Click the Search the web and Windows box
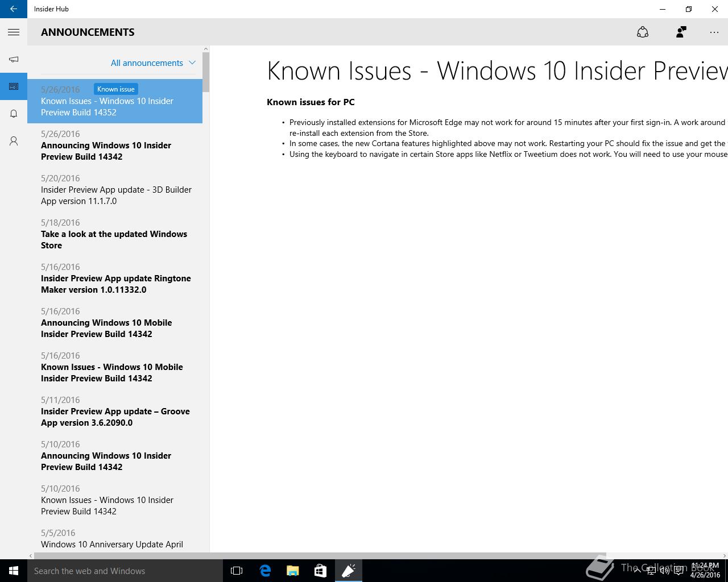Image resolution: width=728 pixels, height=582 pixels. click(x=125, y=571)
